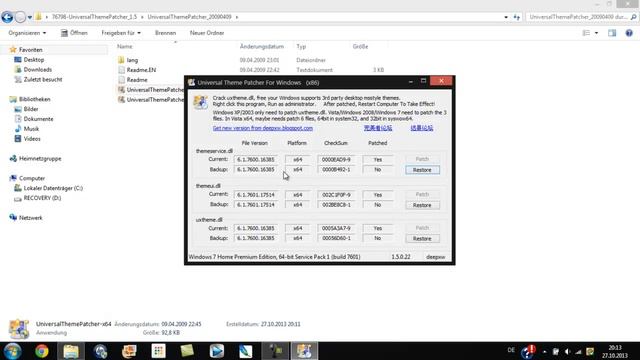Click the rightmost Chinese forum link
Screen dimensions: 640x360
click(x=422, y=128)
